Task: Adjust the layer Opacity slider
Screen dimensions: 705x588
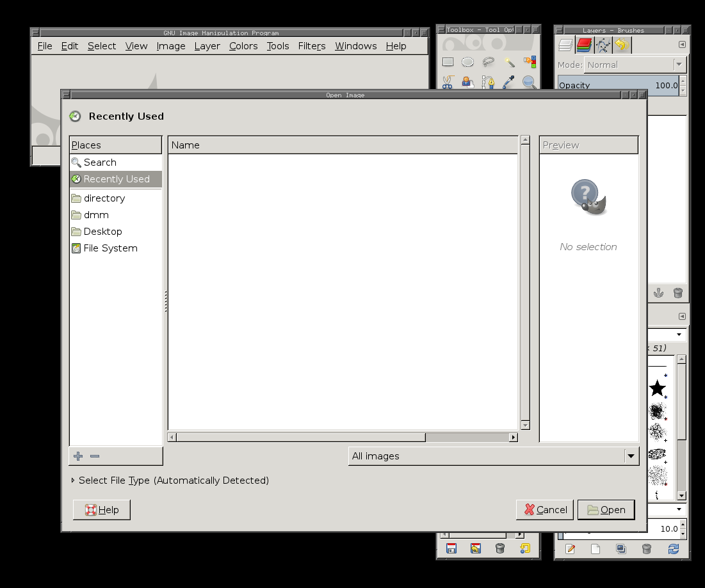Action: [x=618, y=85]
